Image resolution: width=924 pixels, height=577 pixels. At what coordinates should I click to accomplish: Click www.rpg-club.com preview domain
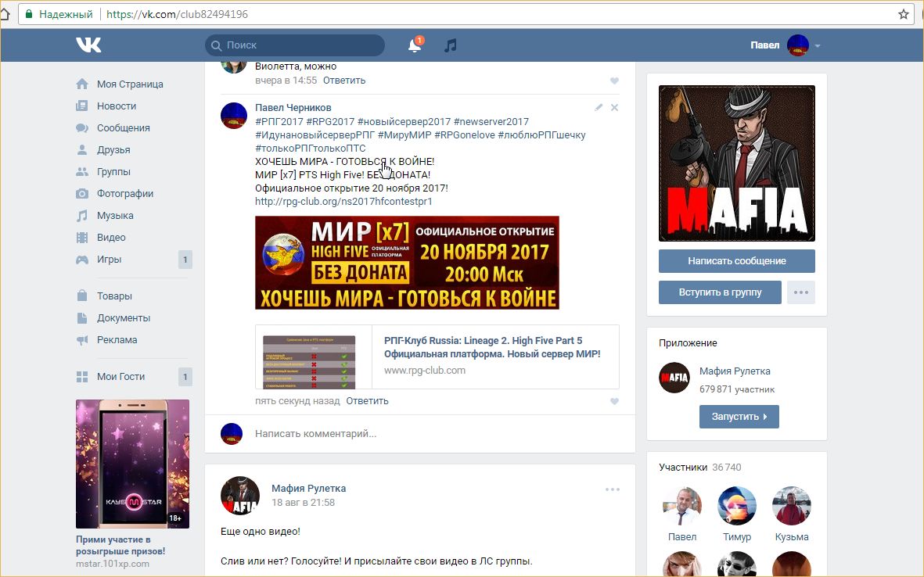pyautogui.click(x=425, y=371)
